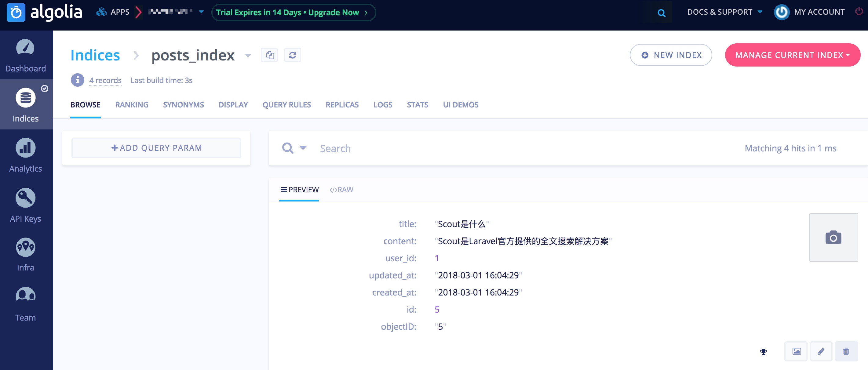Expand the search options dropdown arrow

coord(303,147)
